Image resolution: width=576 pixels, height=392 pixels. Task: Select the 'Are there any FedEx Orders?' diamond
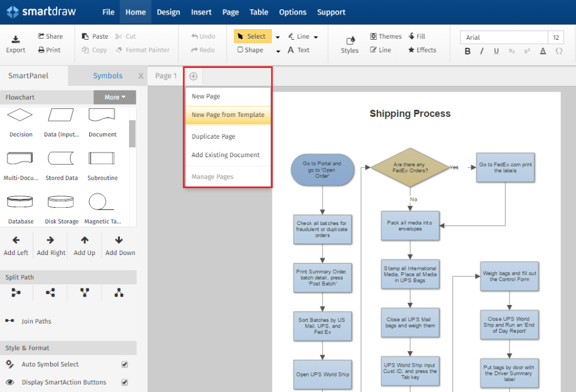click(x=410, y=168)
